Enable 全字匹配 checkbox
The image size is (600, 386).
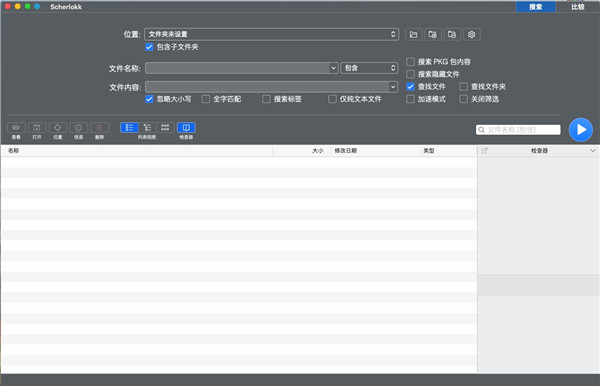pyautogui.click(x=206, y=99)
